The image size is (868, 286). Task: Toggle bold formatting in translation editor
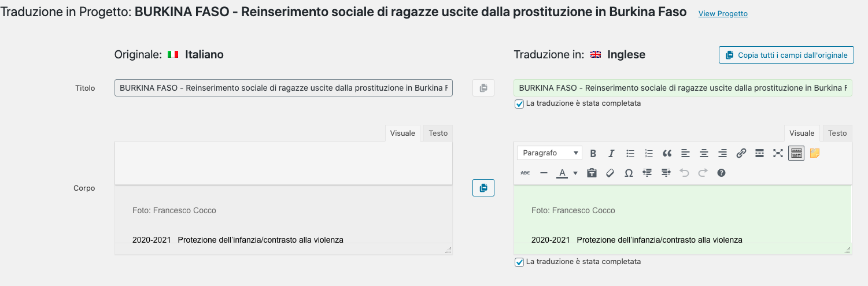[x=593, y=153]
